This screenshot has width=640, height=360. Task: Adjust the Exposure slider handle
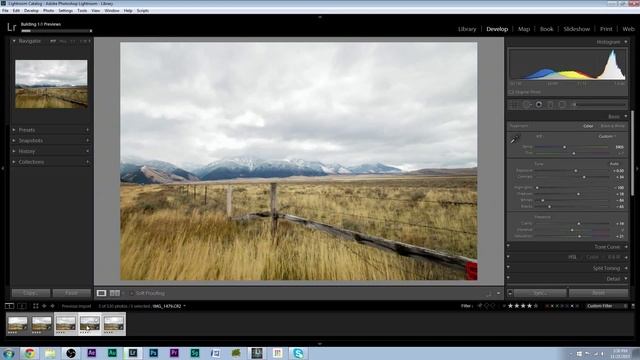pos(576,171)
